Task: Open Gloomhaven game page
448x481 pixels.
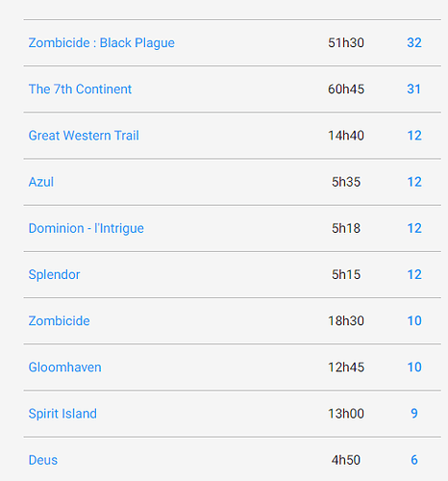Action: 65,367
